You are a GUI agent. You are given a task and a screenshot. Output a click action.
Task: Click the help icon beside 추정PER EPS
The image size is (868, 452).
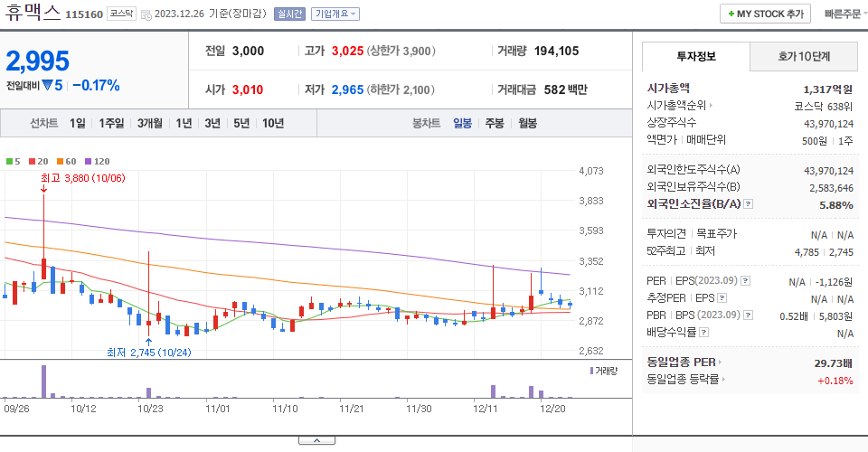tap(722, 298)
